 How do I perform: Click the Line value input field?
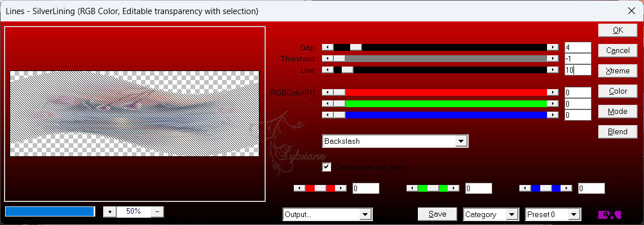(578, 70)
